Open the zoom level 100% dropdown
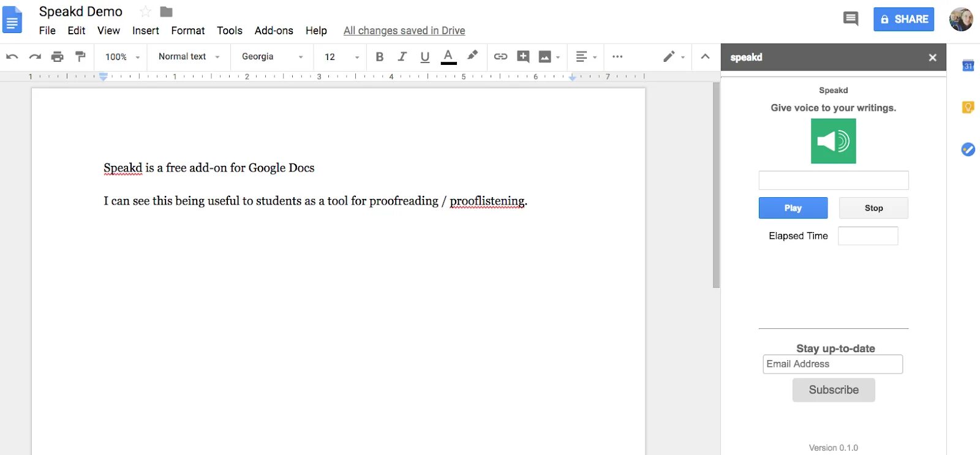This screenshot has height=455, width=980. click(x=123, y=57)
